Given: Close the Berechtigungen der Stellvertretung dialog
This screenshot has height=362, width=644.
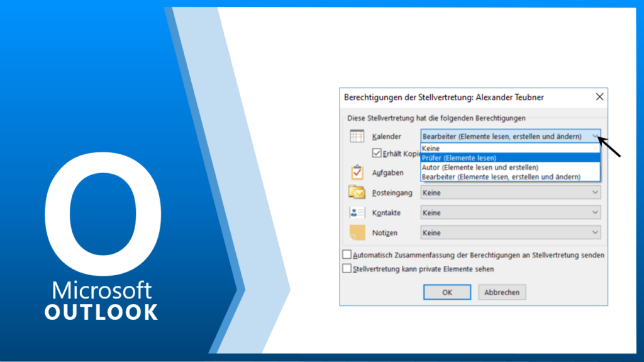Looking at the screenshot, I should pyautogui.click(x=599, y=97).
